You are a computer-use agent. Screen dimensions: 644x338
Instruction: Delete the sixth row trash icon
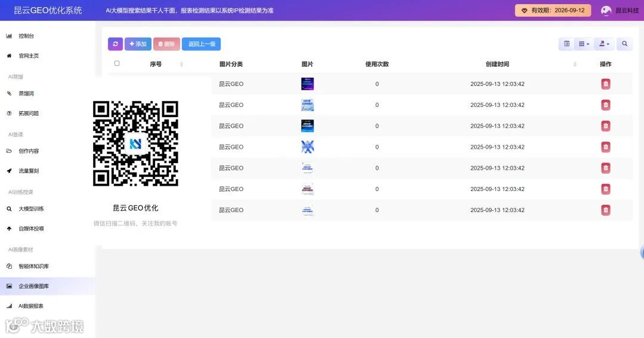tap(605, 189)
